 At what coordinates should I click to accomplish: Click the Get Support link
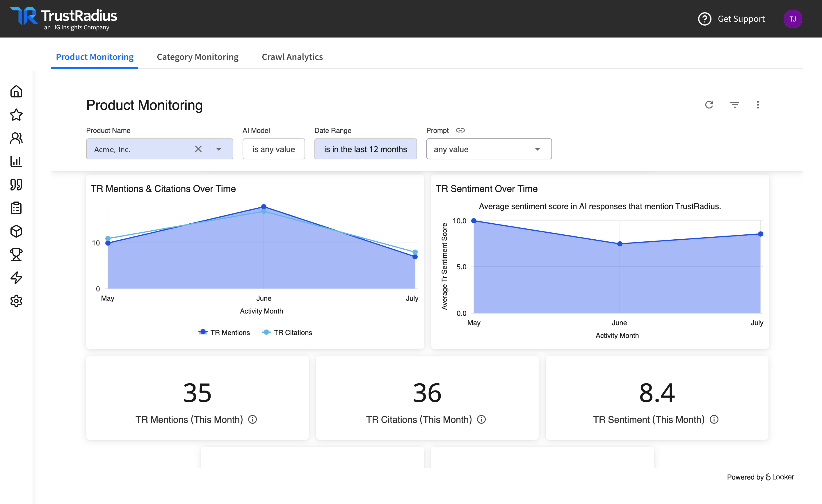[x=741, y=19]
